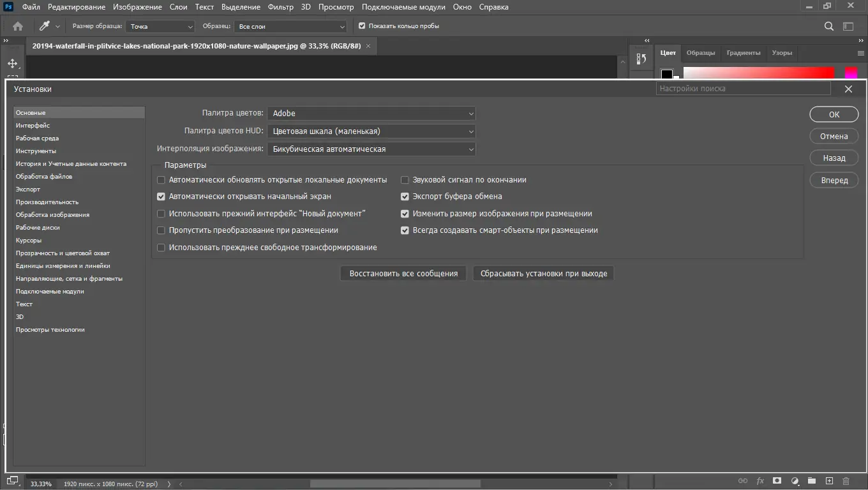Open 'Палитра цветов' dropdown showing Adobe
This screenshot has width=868, height=490.
pos(371,114)
